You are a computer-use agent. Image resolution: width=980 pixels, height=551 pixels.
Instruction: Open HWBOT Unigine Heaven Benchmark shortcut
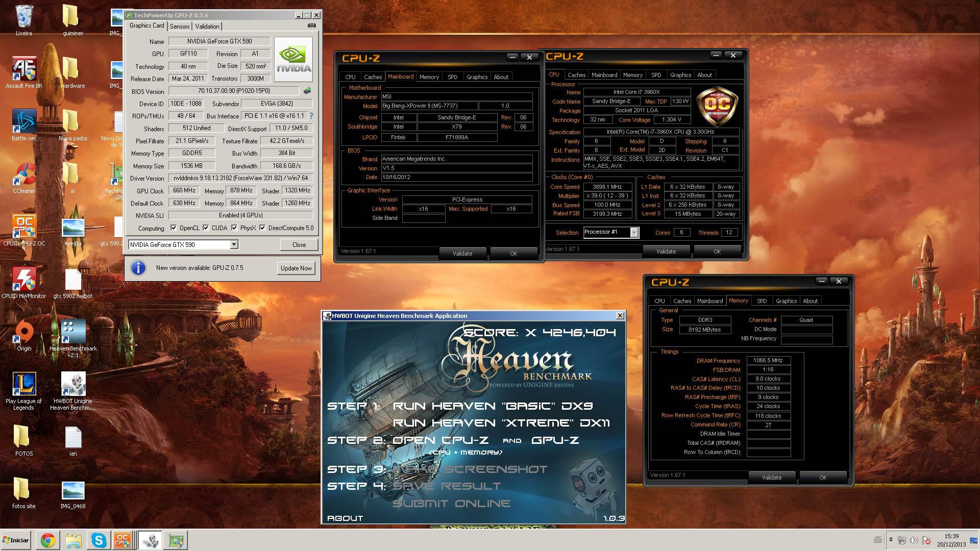(72, 391)
